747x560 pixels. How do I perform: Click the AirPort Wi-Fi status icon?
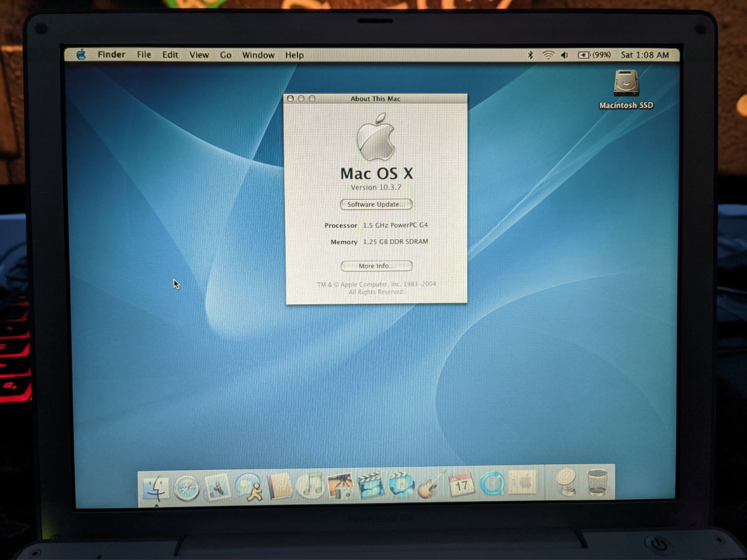[x=548, y=55]
